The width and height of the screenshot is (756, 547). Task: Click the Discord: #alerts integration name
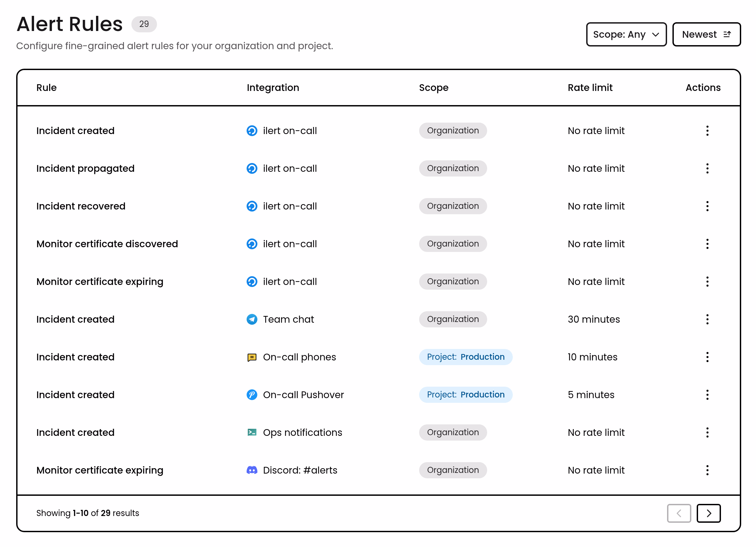click(300, 470)
